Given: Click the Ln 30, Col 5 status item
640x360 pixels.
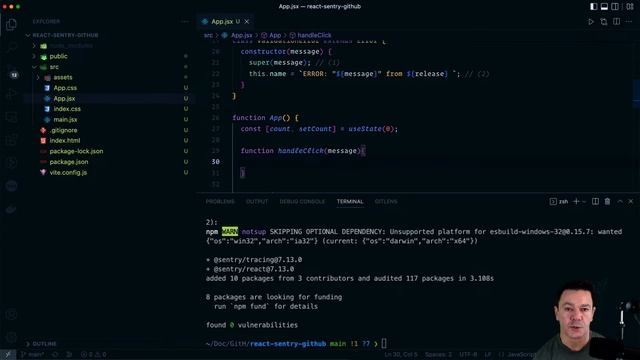Looking at the screenshot, I should pos(400,355).
